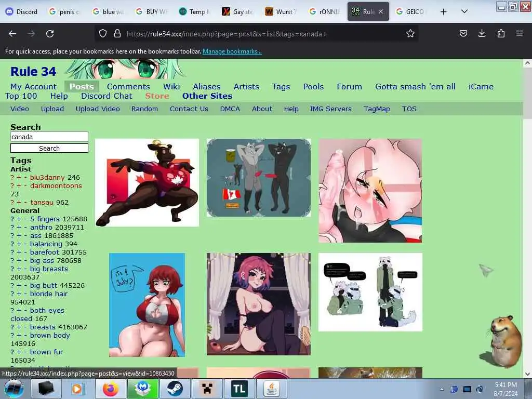The width and height of the screenshot is (532, 399).
Task: Open Steam from the taskbar
Action: (x=175, y=389)
